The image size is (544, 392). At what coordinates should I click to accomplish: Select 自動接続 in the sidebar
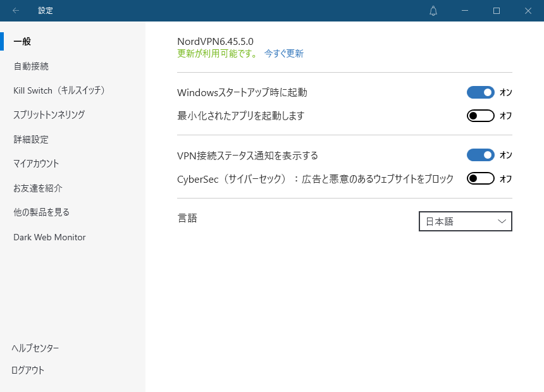tap(31, 66)
